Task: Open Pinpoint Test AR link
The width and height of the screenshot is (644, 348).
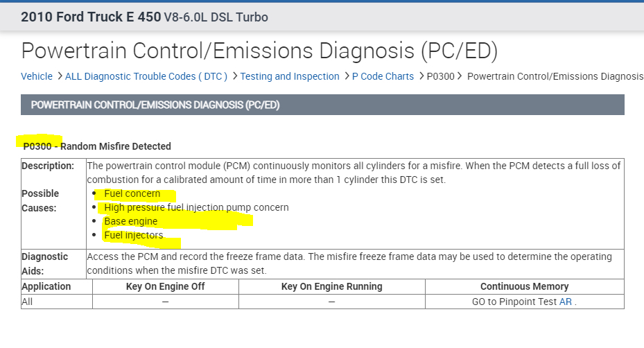Action: 566,302
